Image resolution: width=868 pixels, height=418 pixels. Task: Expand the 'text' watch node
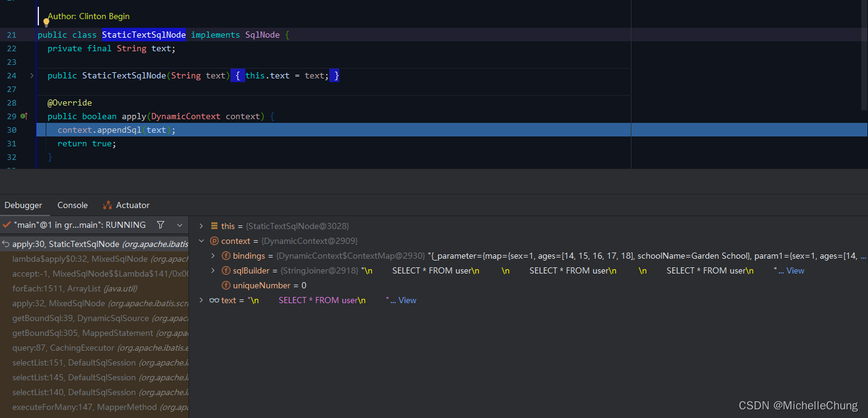pyautogui.click(x=201, y=300)
